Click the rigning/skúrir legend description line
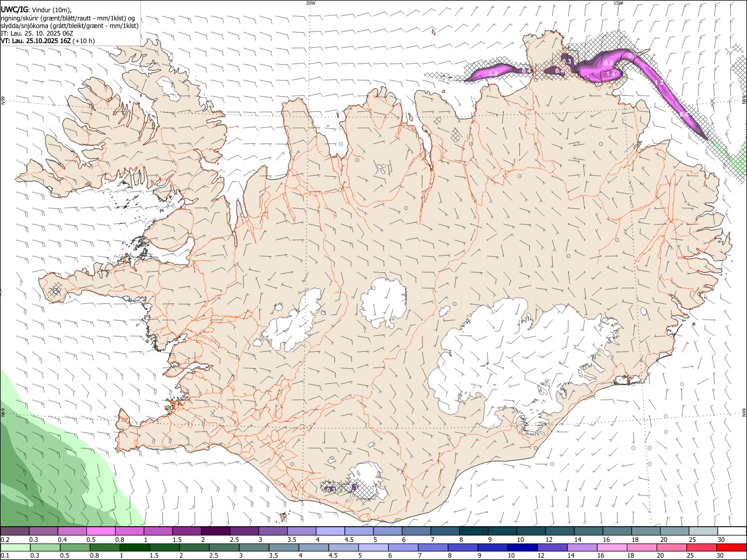Screen dimensions: 747x560 68,17
